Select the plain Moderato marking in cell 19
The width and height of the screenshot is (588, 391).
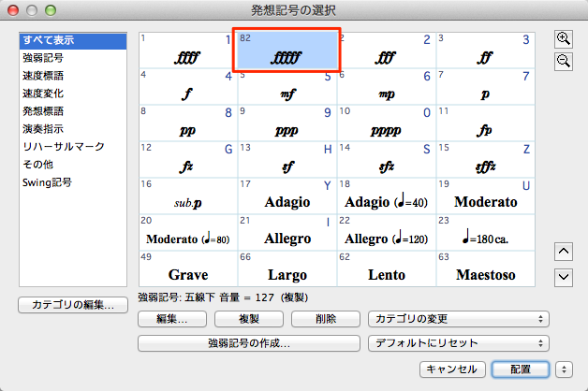486,195
